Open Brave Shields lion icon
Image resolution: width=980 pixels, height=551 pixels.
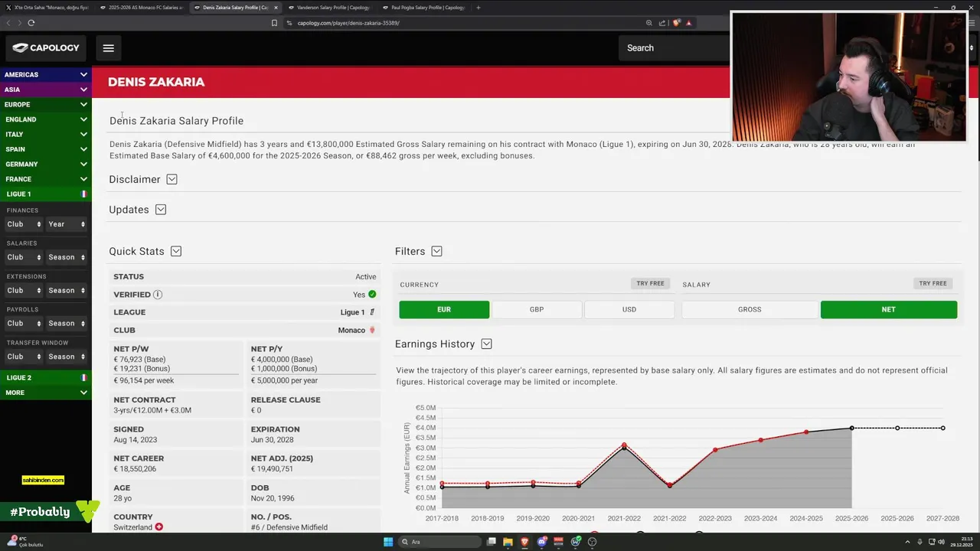pyautogui.click(x=677, y=23)
